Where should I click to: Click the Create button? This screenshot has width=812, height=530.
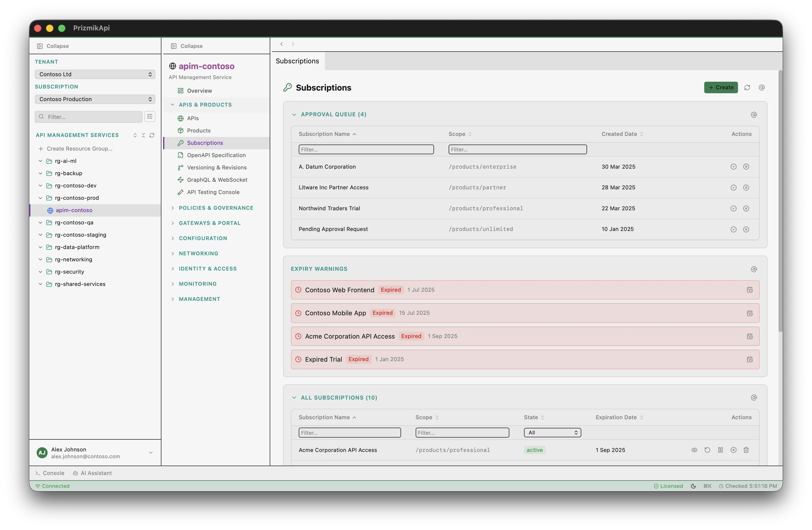[720, 87]
